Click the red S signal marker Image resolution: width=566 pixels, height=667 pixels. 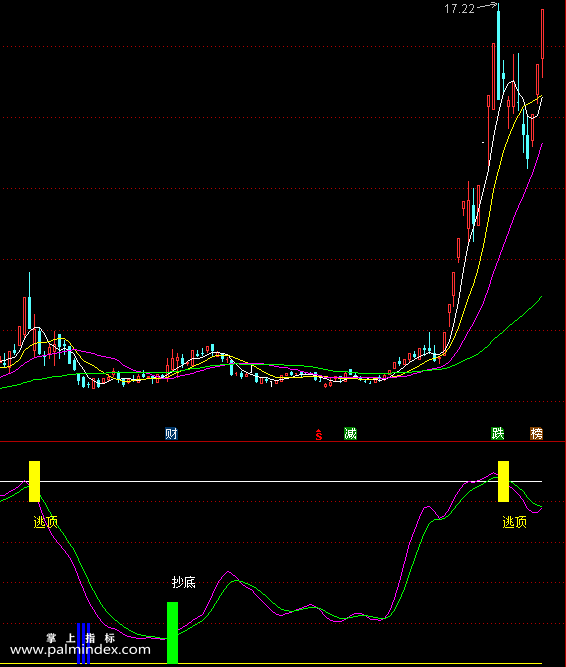pyautogui.click(x=319, y=435)
